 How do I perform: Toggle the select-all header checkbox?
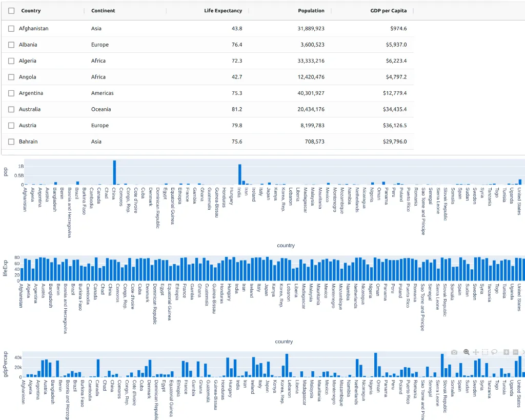tap(11, 11)
